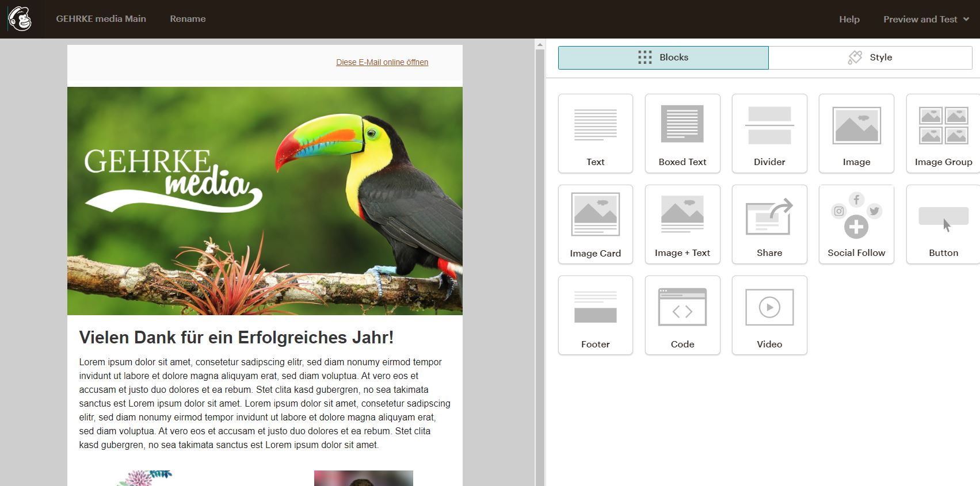Select the Image Group block

[943, 133]
